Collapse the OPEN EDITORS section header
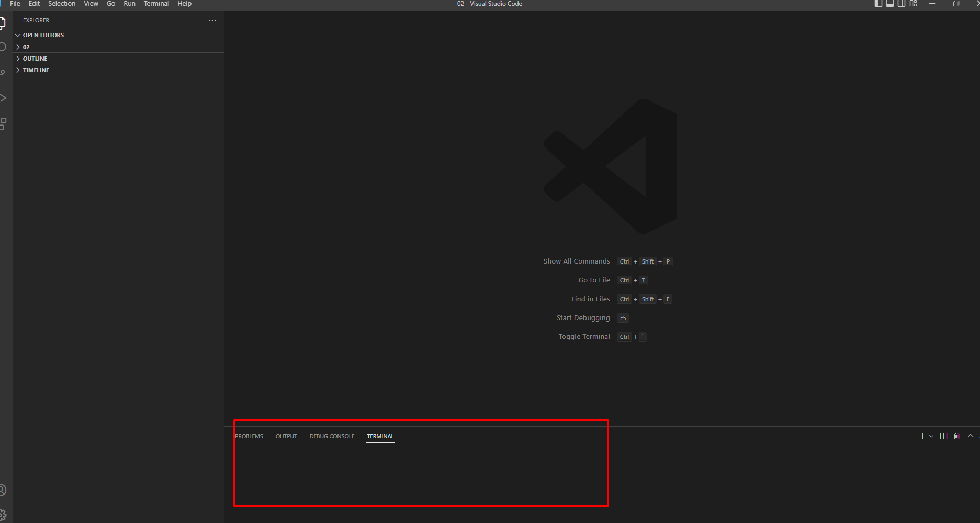 coord(43,35)
